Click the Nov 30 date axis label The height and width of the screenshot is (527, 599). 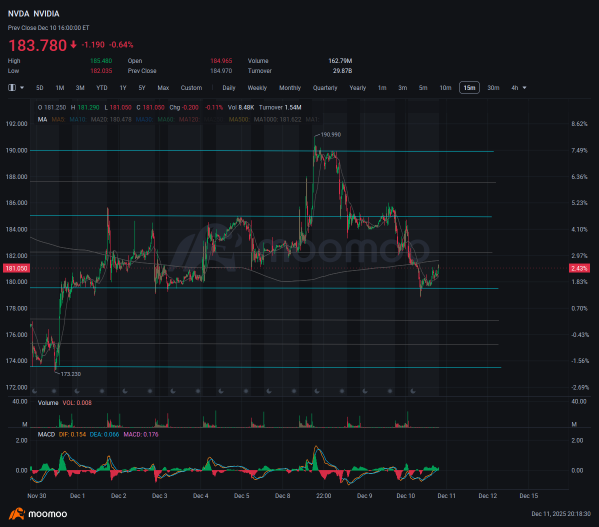point(37,496)
